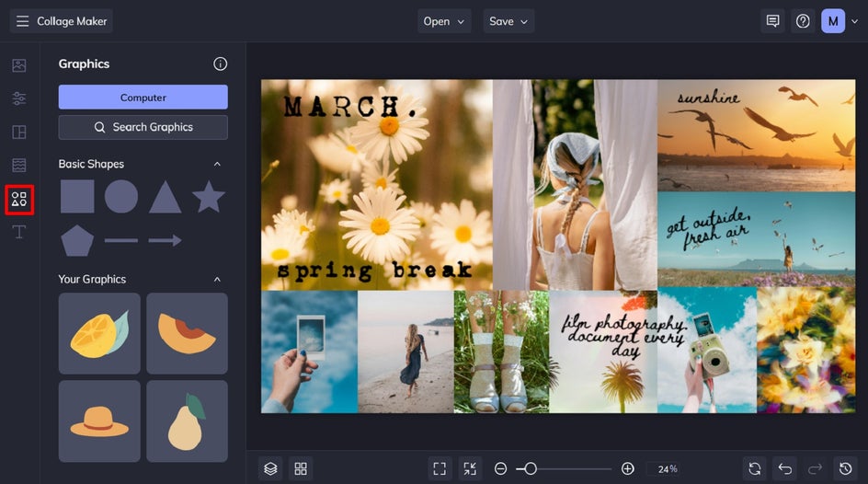Select the spring break text on collage
Image resolution: width=868 pixels, height=484 pixels.
[375, 271]
